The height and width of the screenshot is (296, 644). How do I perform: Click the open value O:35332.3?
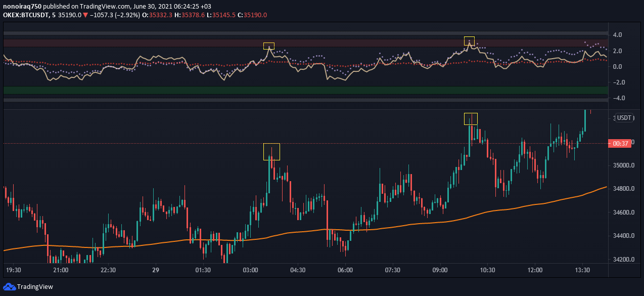point(158,15)
